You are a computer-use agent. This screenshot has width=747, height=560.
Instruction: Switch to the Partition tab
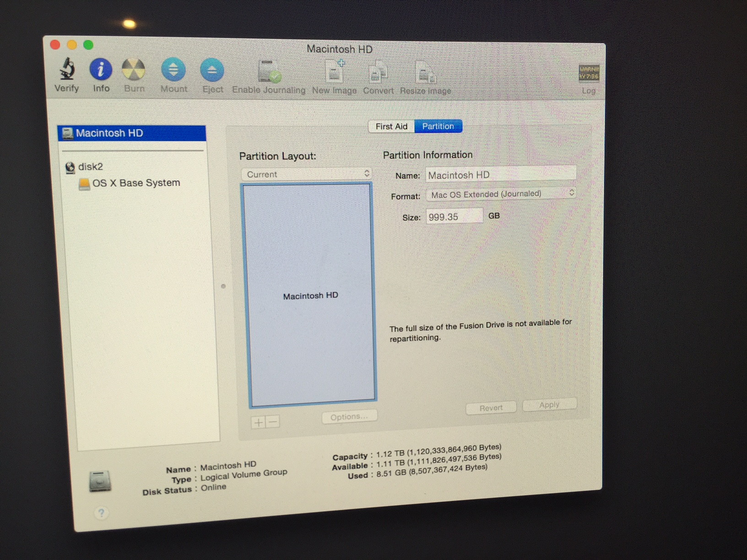coord(438,126)
